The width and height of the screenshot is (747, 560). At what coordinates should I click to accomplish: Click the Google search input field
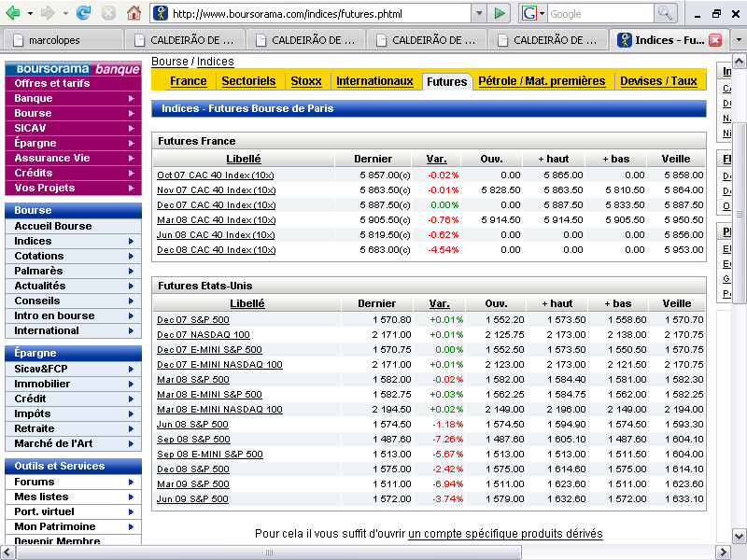(600, 14)
